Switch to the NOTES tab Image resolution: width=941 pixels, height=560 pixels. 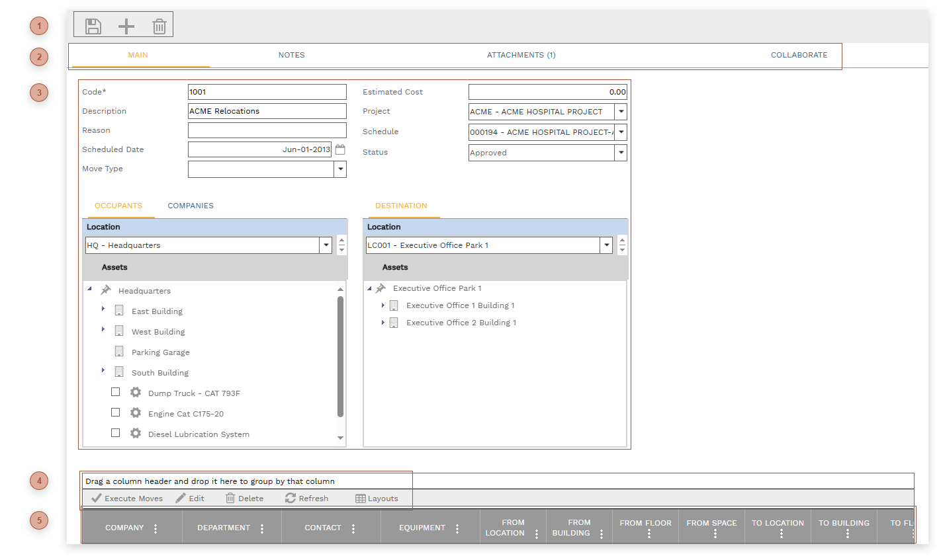pyautogui.click(x=291, y=55)
